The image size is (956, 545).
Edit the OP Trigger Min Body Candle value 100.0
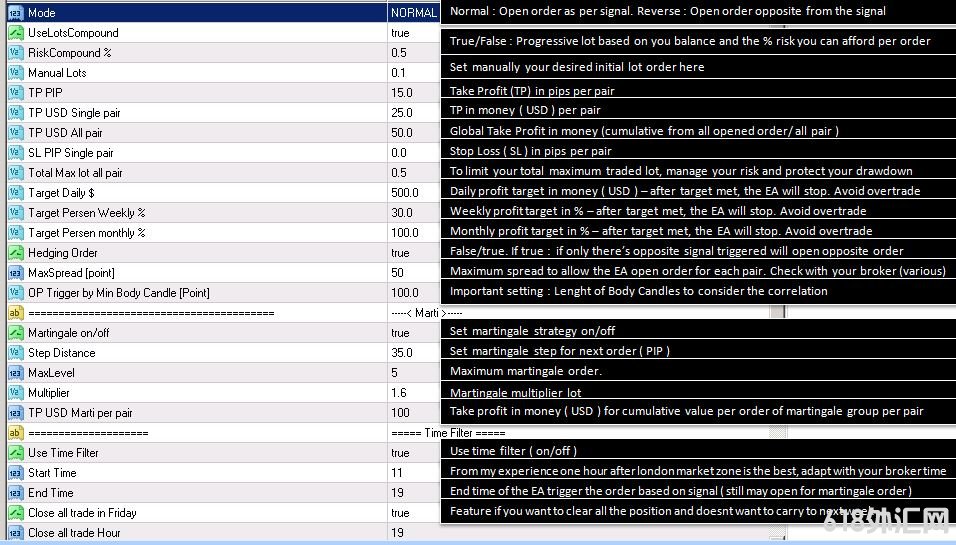(405, 293)
